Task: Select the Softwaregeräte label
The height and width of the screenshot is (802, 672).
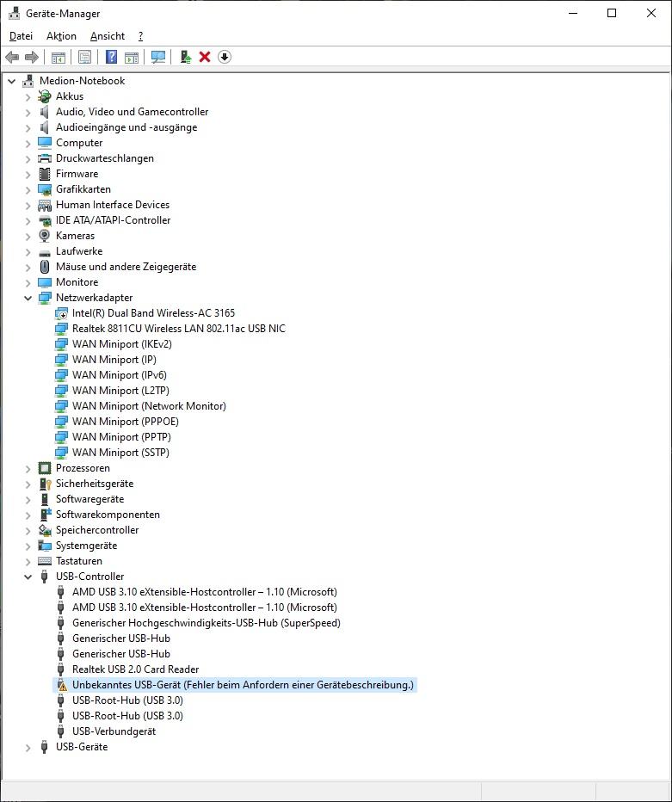Action: point(90,499)
